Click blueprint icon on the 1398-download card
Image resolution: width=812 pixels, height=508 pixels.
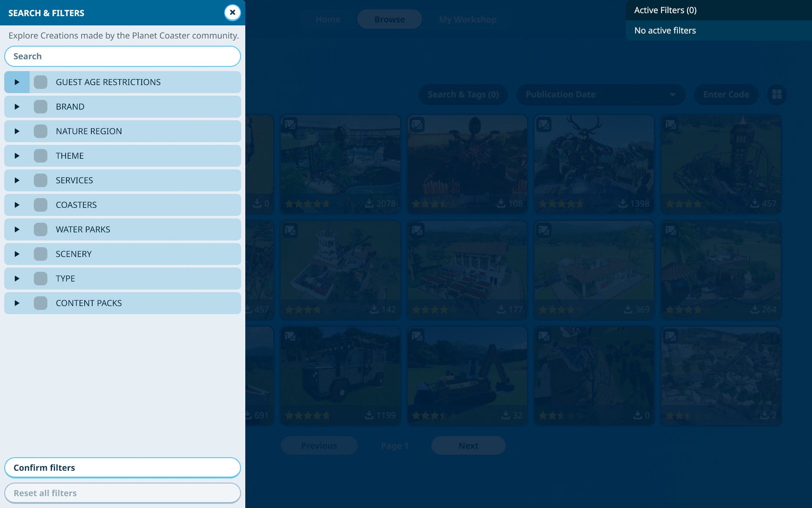tap(544, 124)
